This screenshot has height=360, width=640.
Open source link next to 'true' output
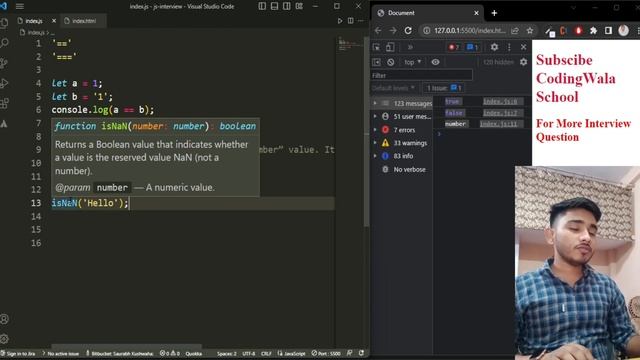click(500, 101)
